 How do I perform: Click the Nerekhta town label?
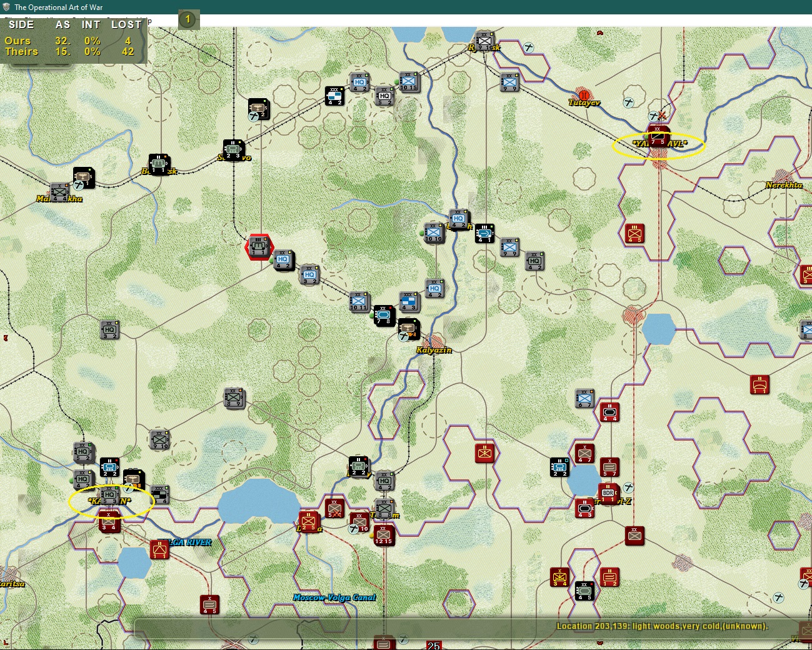[x=784, y=185]
